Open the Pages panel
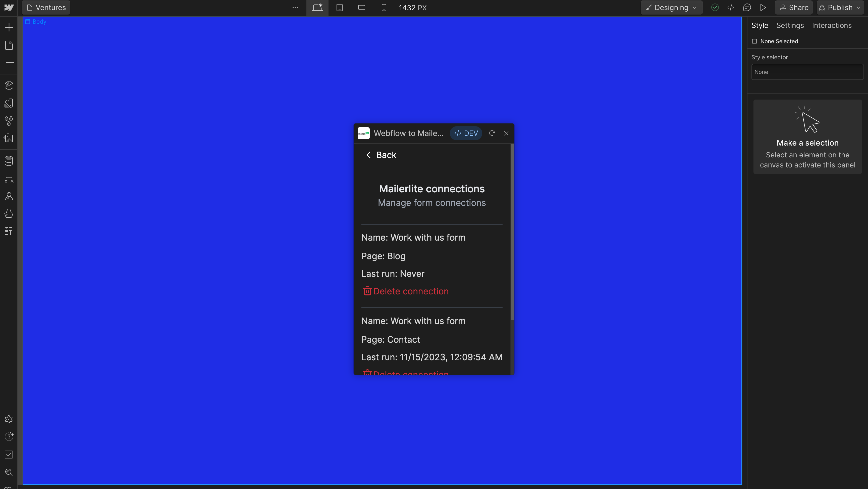Viewport: 868px width, 489px height. (x=9, y=45)
